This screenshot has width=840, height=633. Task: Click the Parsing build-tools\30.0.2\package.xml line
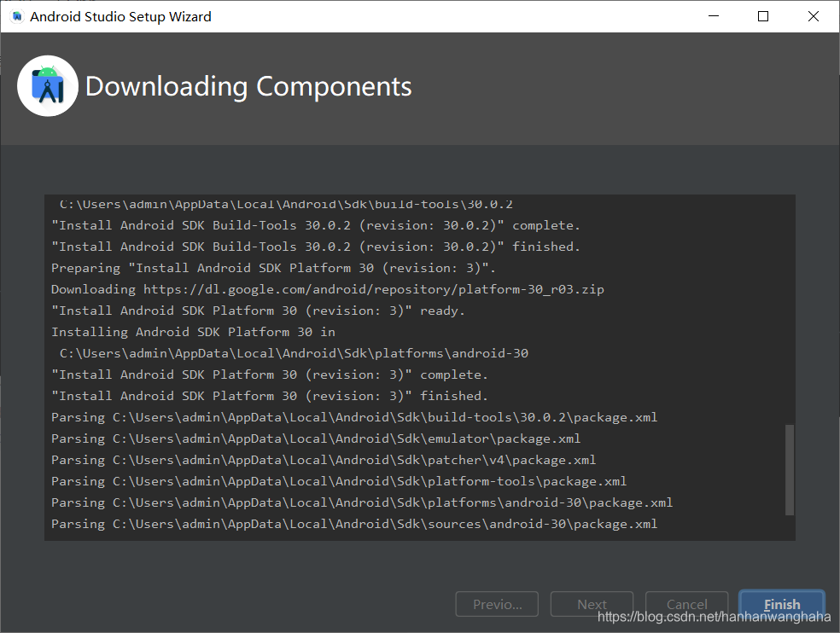tap(354, 417)
